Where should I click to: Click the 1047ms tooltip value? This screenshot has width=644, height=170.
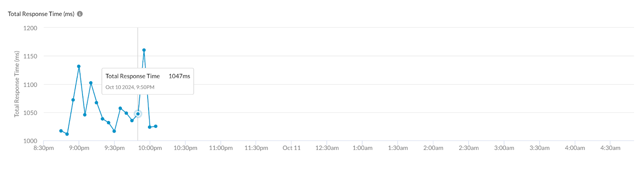point(180,76)
